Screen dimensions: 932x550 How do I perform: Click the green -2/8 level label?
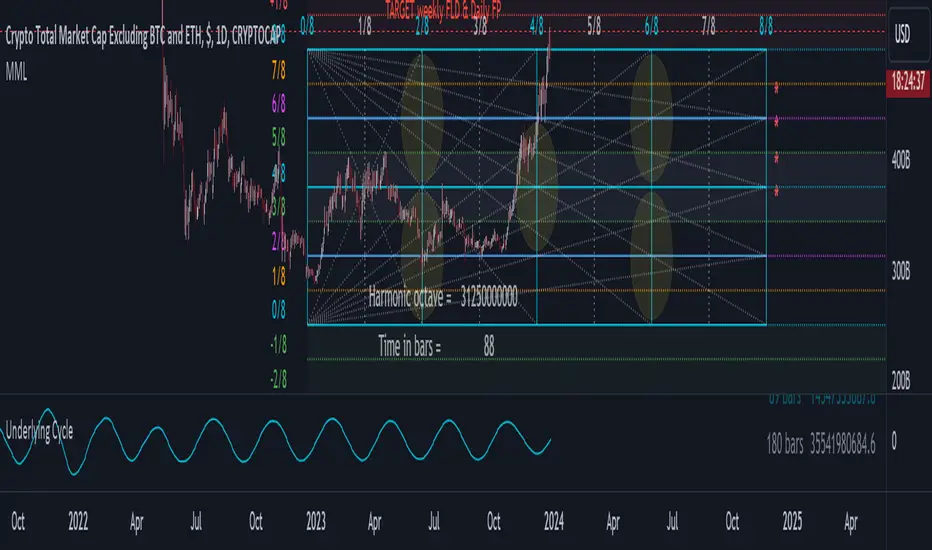278,379
